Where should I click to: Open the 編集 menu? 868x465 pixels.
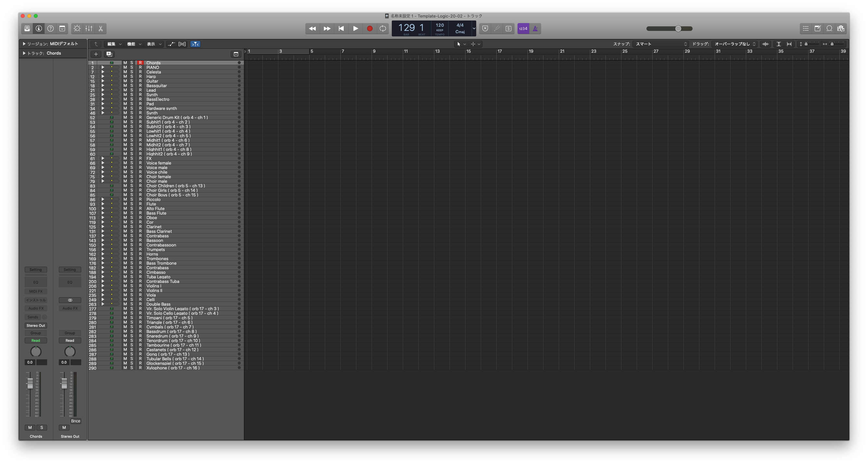114,44
